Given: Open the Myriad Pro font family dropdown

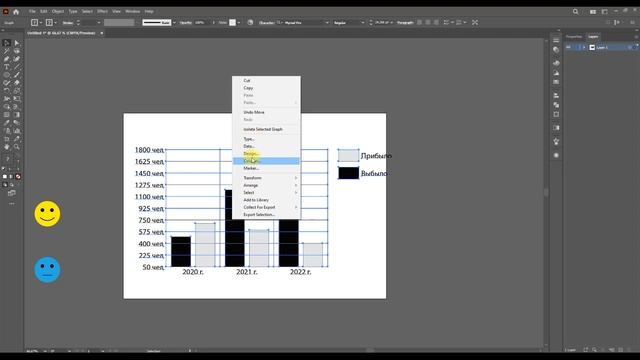Looking at the screenshot, I should 327,23.
